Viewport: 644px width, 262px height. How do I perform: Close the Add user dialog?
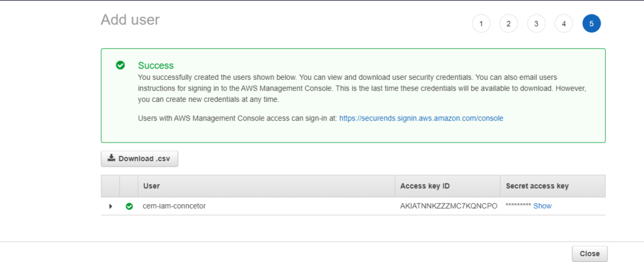coord(589,253)
